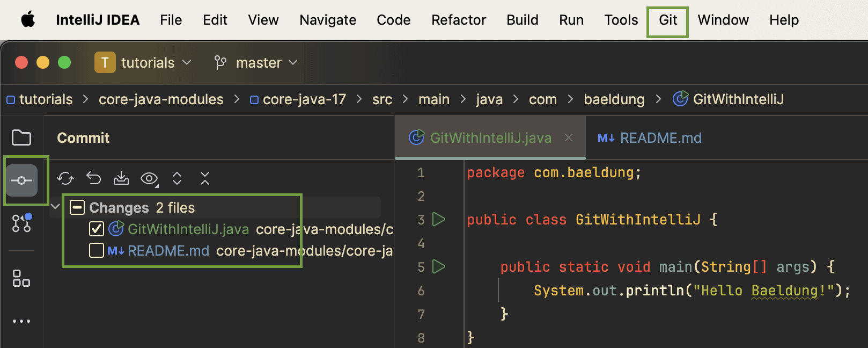
Task: Open the IntelliJ IDEA application menu
Action: click(x=98, y=20)
